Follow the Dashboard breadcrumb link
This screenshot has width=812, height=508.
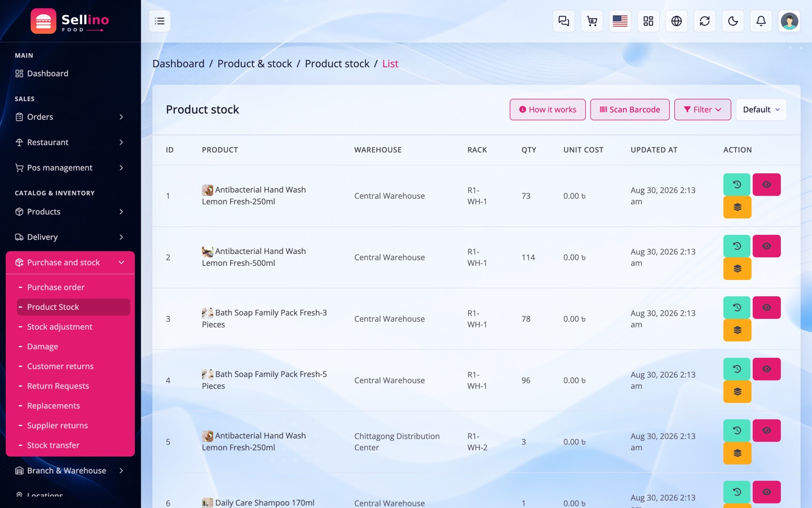(178, 64)
